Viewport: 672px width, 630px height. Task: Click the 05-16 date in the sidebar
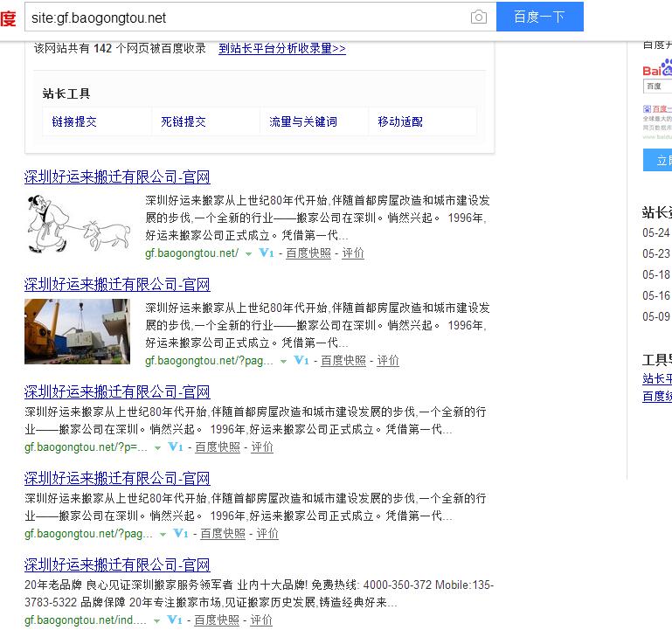(656, 295)
